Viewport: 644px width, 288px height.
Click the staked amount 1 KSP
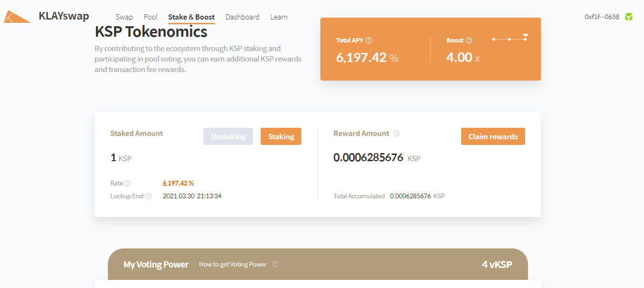[121, 157]
